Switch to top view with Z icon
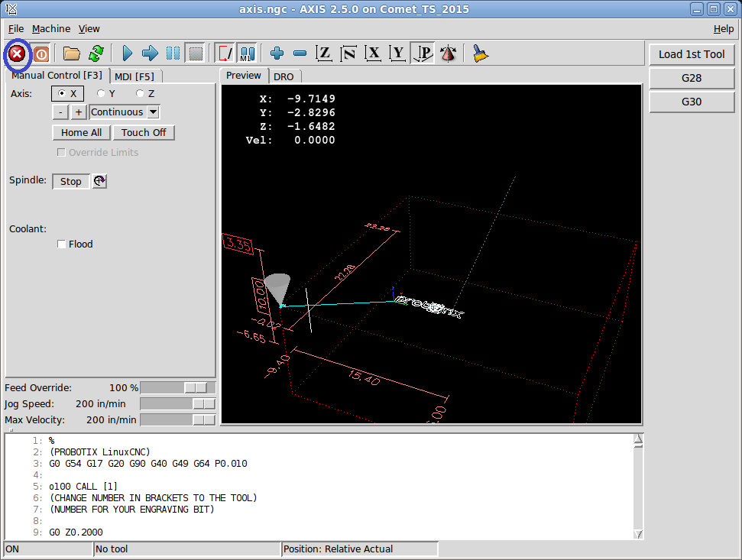 pyautogui.click(x=324, y=53)
